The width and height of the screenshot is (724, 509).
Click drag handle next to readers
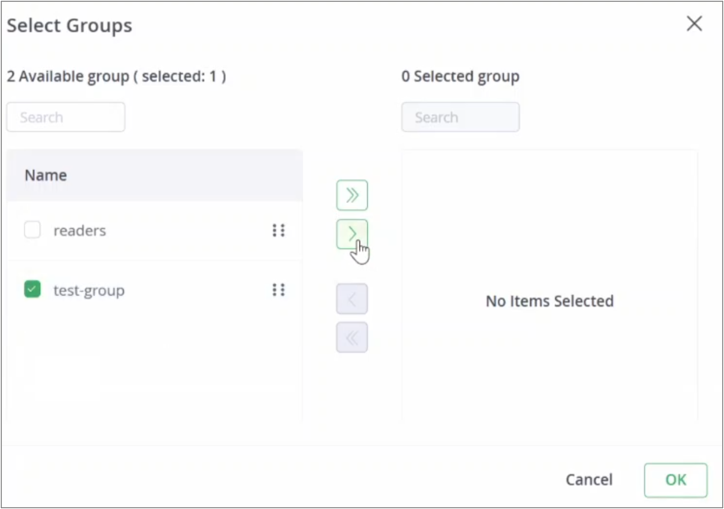pos(278,231)
